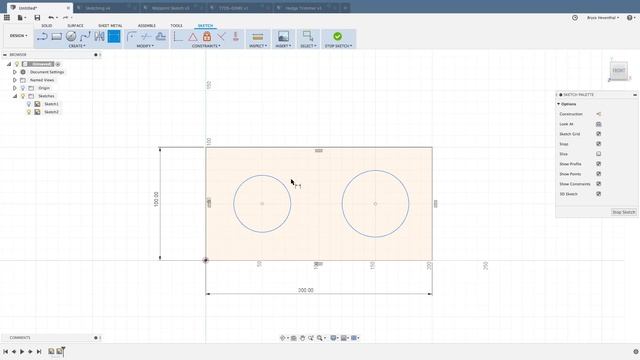Switch to the Sheet Metal tab
Viewport: 640px width, 360px height.
point(110,26)
